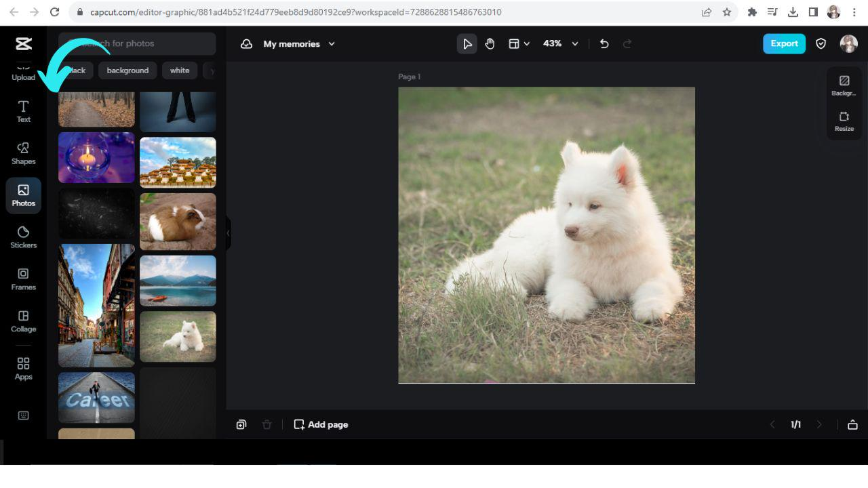The width and height of the screenshot is (868, 488).
Task: Click the Add page button
Action: coord(321,425)
